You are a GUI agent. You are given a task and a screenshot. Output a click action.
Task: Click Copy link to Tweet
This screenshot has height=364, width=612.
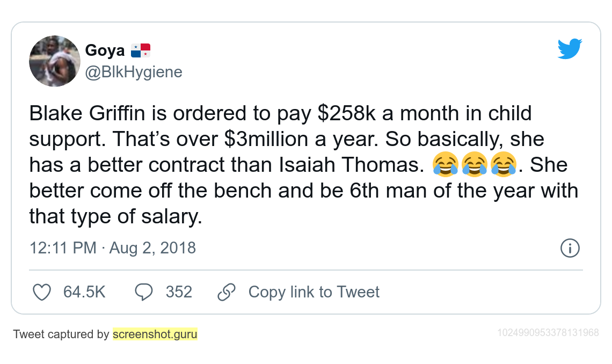tap(314, 292)
